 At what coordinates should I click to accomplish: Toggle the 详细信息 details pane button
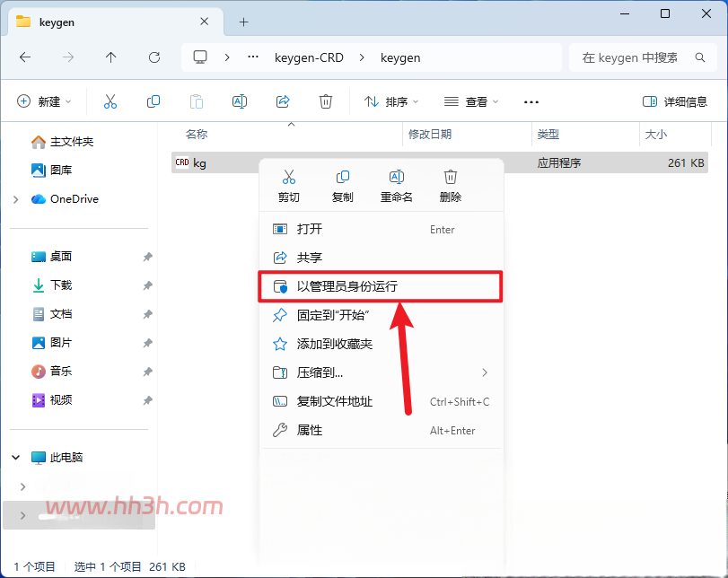(675, 101)
